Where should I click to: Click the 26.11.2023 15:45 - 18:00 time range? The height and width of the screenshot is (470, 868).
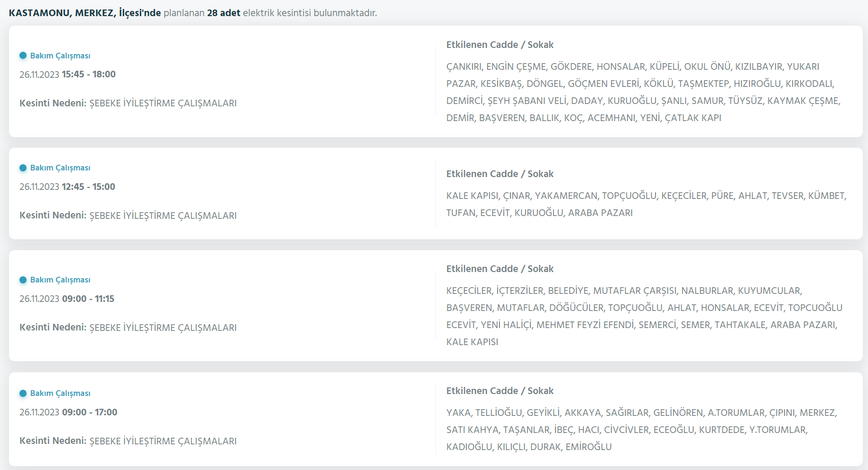[67, 74]
